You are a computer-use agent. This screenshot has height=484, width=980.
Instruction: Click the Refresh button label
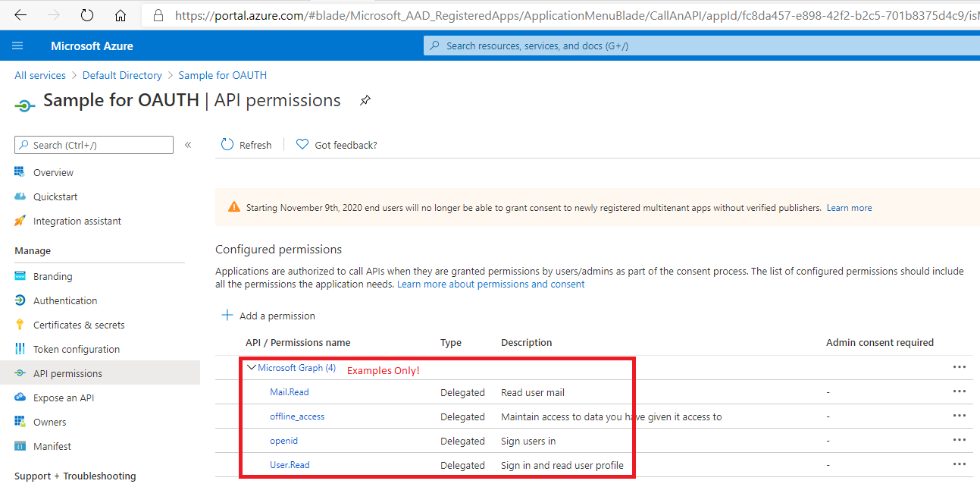pos(255,145)
